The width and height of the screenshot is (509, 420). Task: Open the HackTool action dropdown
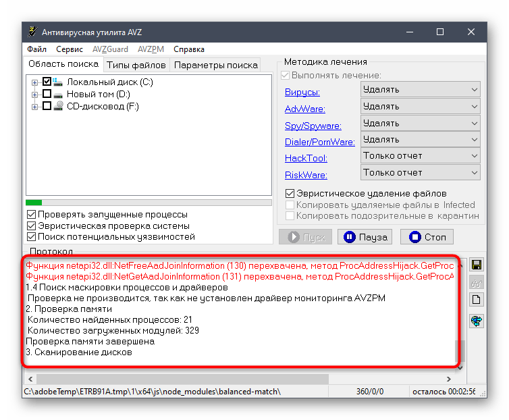coord(420,155)
